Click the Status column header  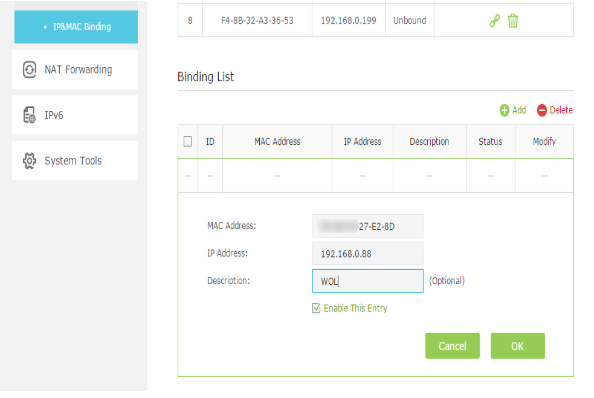(490, 142)
